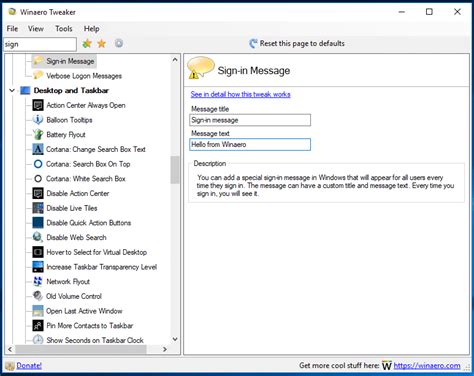Select 'Verbose Logon Messages' tree item
This screenshot has width=474, height=376.
coord(84,76)
